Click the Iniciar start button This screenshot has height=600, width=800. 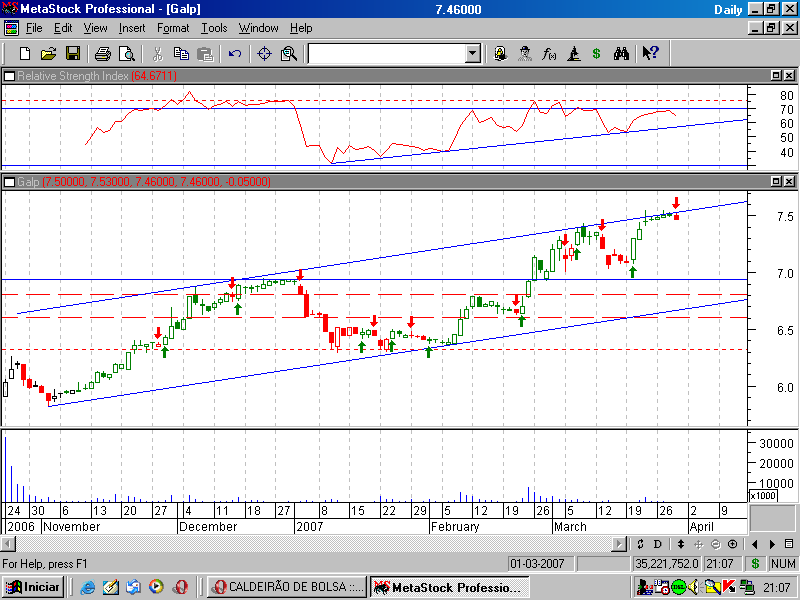pos(32,587)
